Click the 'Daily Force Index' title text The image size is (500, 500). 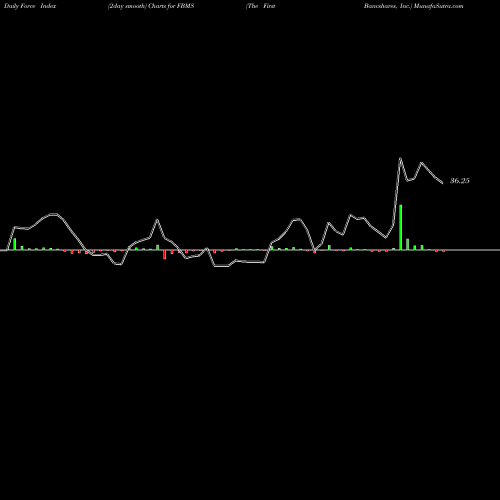pyautogui.click(x=30, y=6)
